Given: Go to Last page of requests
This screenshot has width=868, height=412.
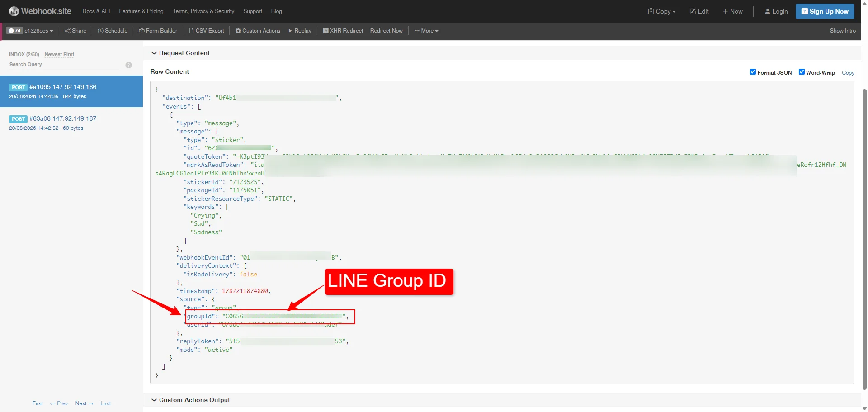Looking at the screenshot, I should 105,403.
